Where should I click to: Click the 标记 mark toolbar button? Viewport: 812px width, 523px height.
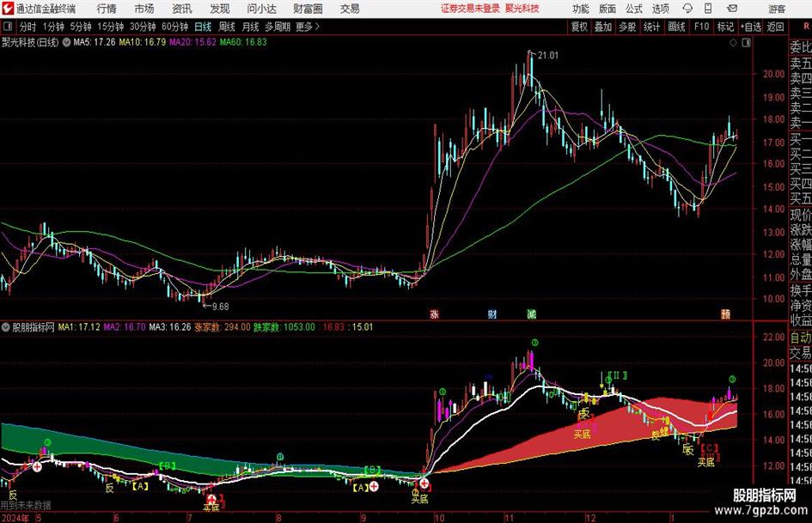pos(725,27)
